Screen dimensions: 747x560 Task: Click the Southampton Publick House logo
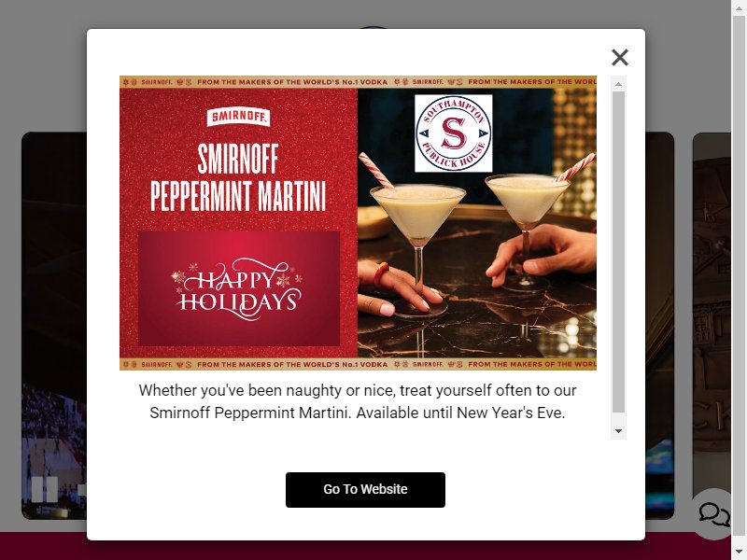tap(454, 133)
